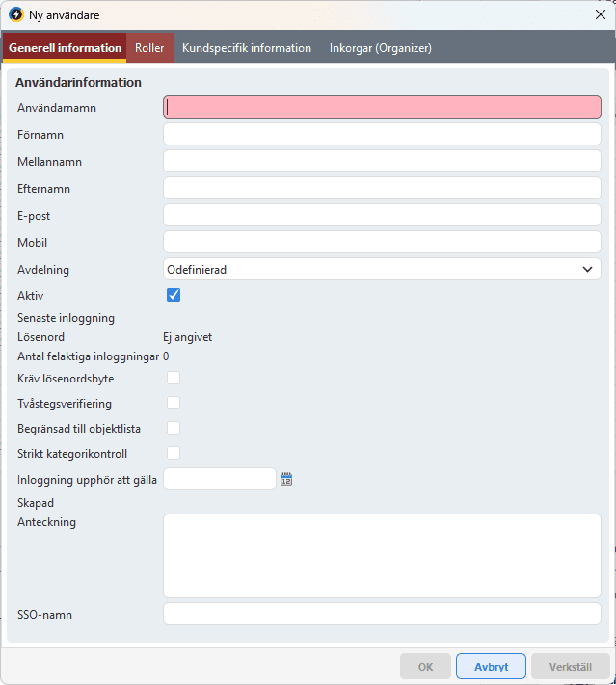The width and height of the screenshot is (616, 685).
Task: Open the calendar date picker icon
Action: 286,479
